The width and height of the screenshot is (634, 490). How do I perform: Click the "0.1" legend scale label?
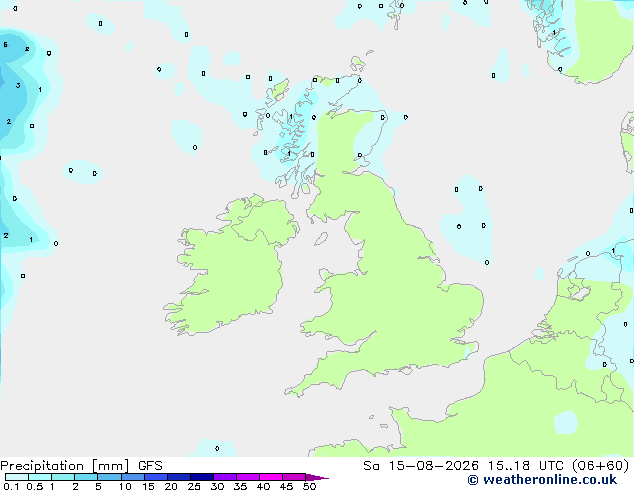click(x=11, y=486)
